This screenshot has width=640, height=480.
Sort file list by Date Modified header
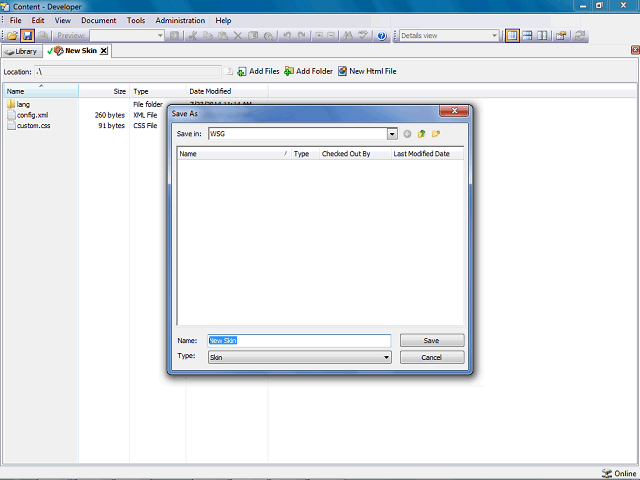click(227, 91)
